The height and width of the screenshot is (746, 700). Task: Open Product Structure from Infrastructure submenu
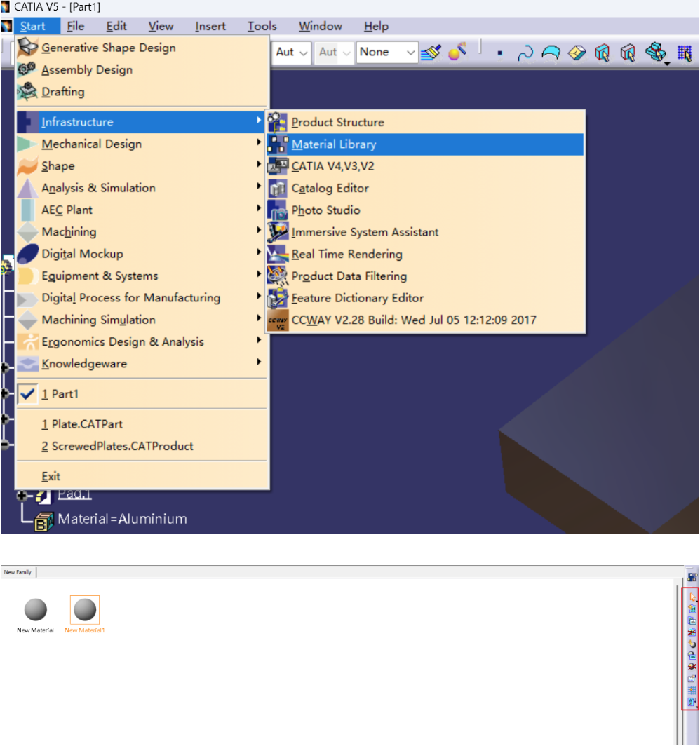tap(425, 122)
